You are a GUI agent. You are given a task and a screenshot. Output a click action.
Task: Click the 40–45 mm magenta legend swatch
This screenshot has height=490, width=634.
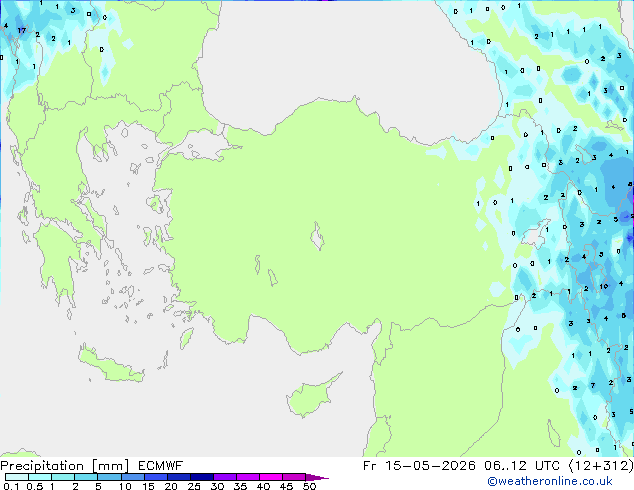pos(271,477)
